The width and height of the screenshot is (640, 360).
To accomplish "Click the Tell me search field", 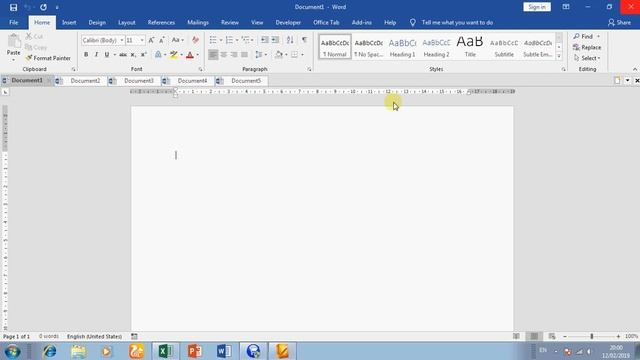I will pyautogui.click(x=457, y=22).
